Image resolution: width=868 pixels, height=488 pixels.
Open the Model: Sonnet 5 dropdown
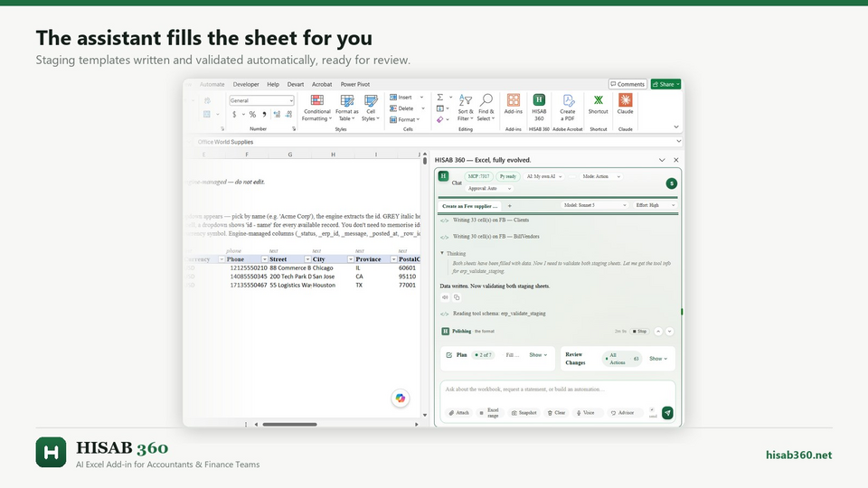(595, 205)
